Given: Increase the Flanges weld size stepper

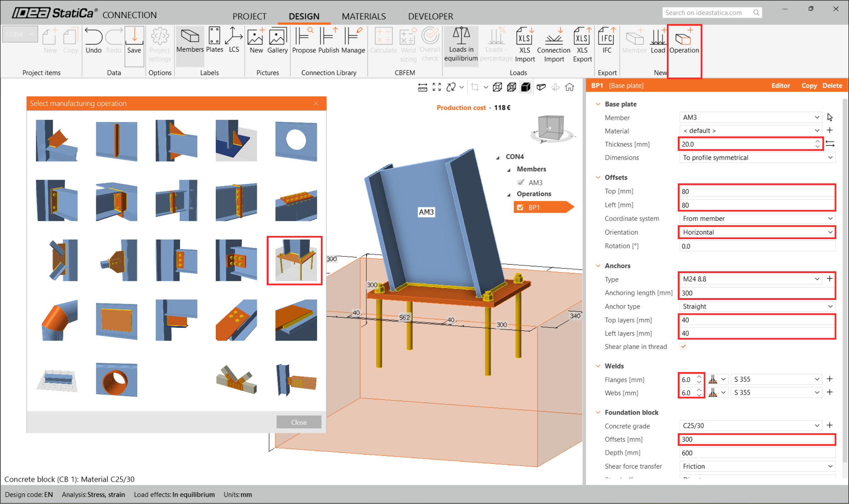Looking at the screenshot, I should 699,377.
